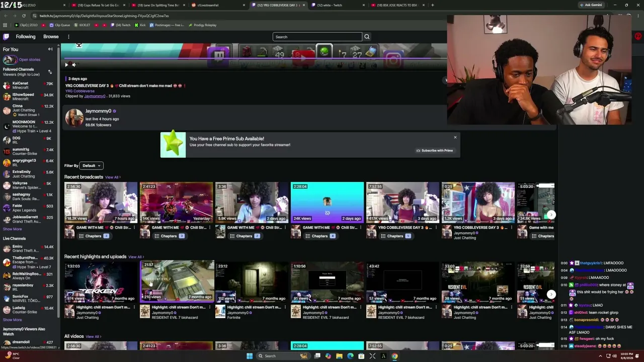644x362 pixels.
Task: Open the YRG Cobbleverse category link
Action: (79, 91)
